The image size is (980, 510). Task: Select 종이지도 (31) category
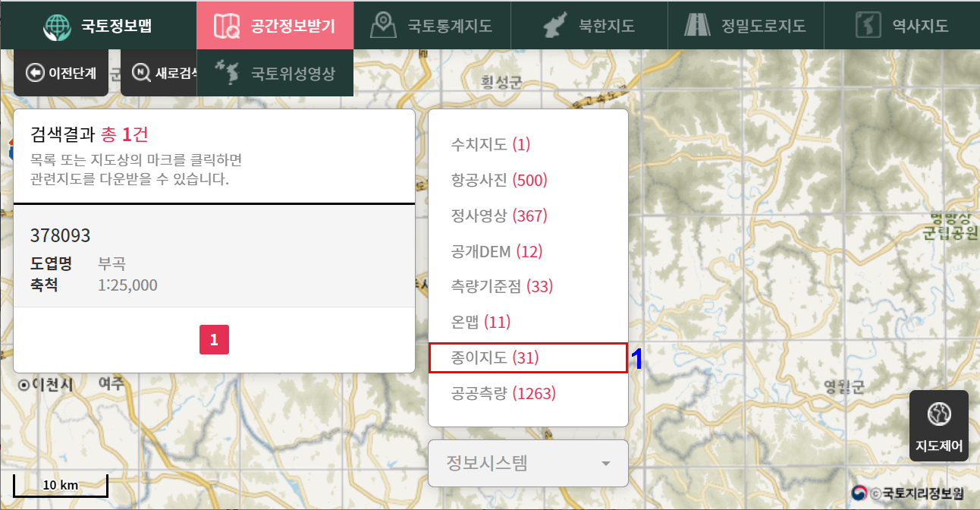528,357
